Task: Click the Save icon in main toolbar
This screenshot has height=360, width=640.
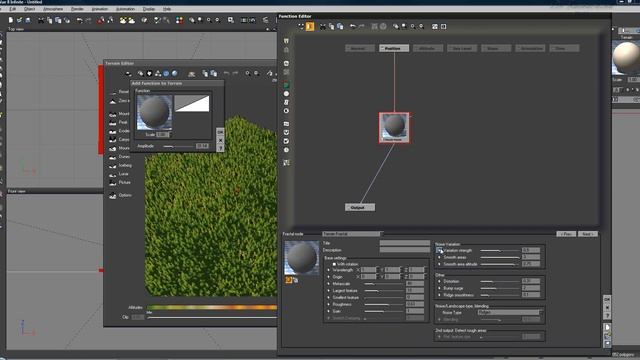Action: coord(28,20)
